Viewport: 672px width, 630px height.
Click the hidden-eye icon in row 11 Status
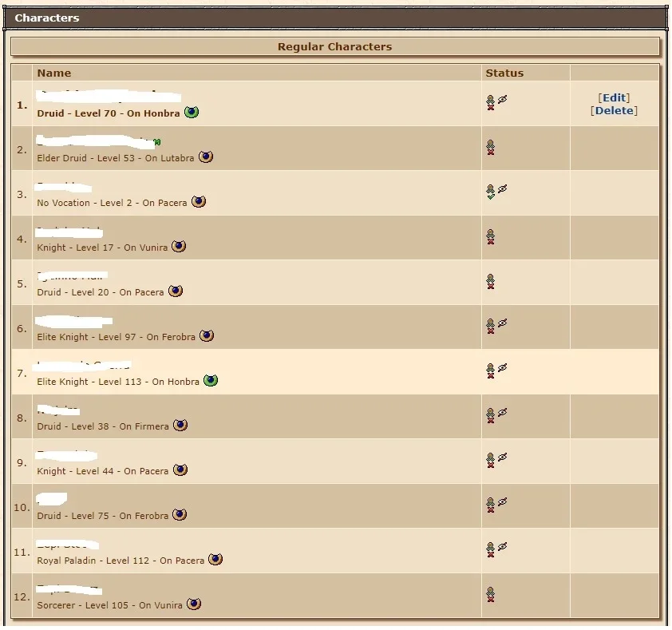point(502,547)
